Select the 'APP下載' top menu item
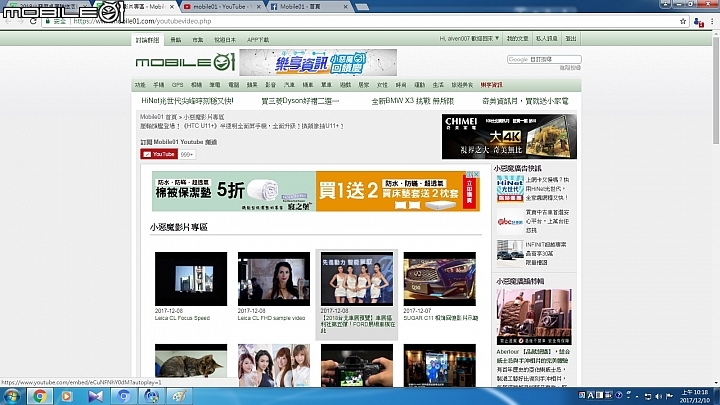Viewport: 720px width, 405px height. click(x=258, y=39)
